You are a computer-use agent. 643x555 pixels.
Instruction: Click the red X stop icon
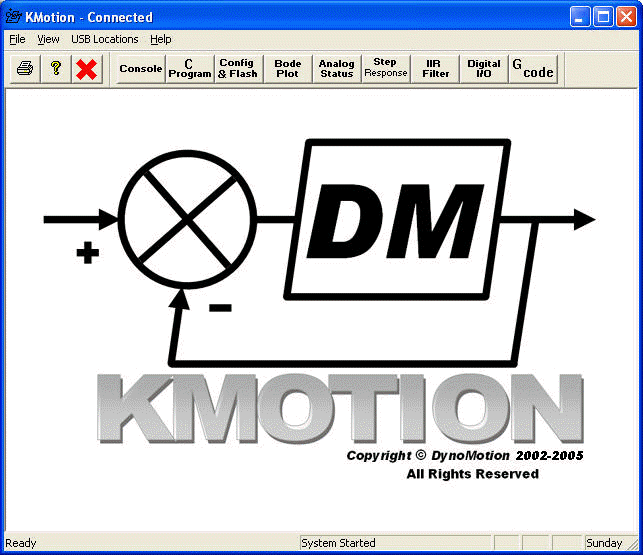[x=87, y=69]
